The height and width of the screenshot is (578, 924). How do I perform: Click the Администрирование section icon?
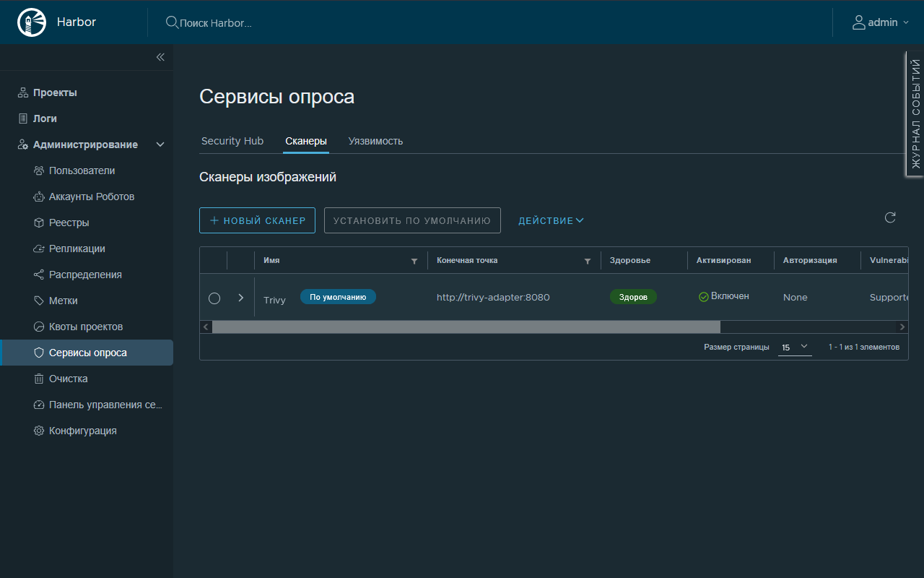[23, 144]
